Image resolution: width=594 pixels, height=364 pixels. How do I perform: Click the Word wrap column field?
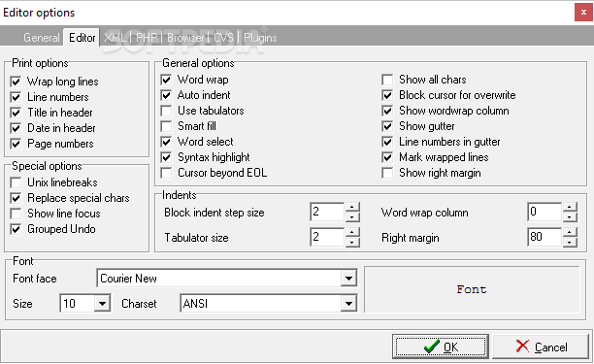click(x=544, y=212)
